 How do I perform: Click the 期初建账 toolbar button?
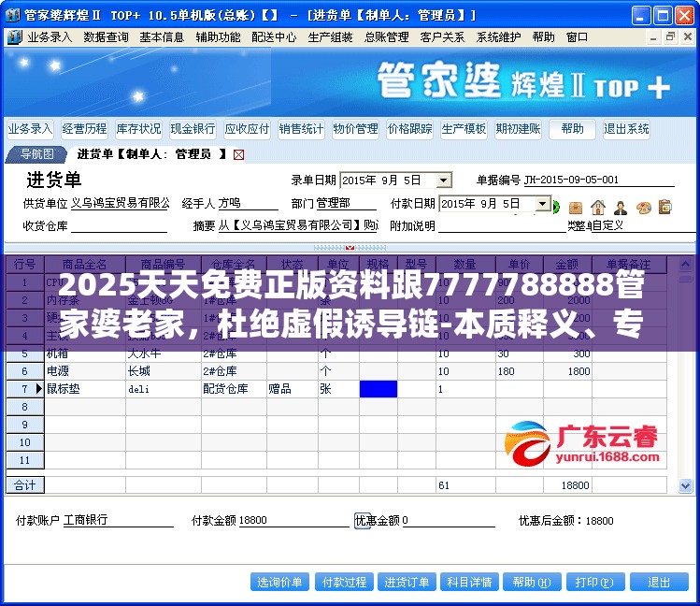click(519, 129)
